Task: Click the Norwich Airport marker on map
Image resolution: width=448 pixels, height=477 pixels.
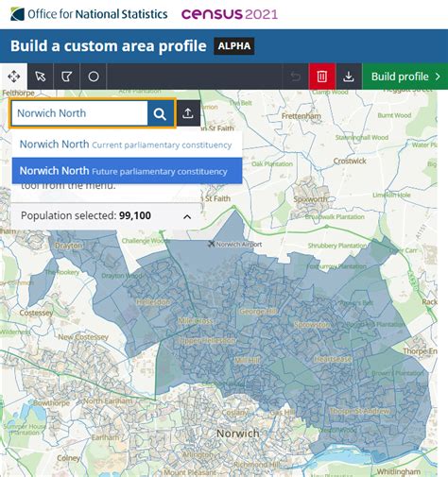Action: tap(212, 244)
